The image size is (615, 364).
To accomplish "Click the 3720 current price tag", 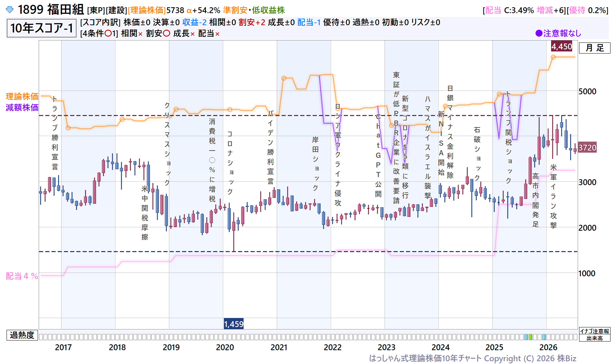I will [x=587, y=148].
